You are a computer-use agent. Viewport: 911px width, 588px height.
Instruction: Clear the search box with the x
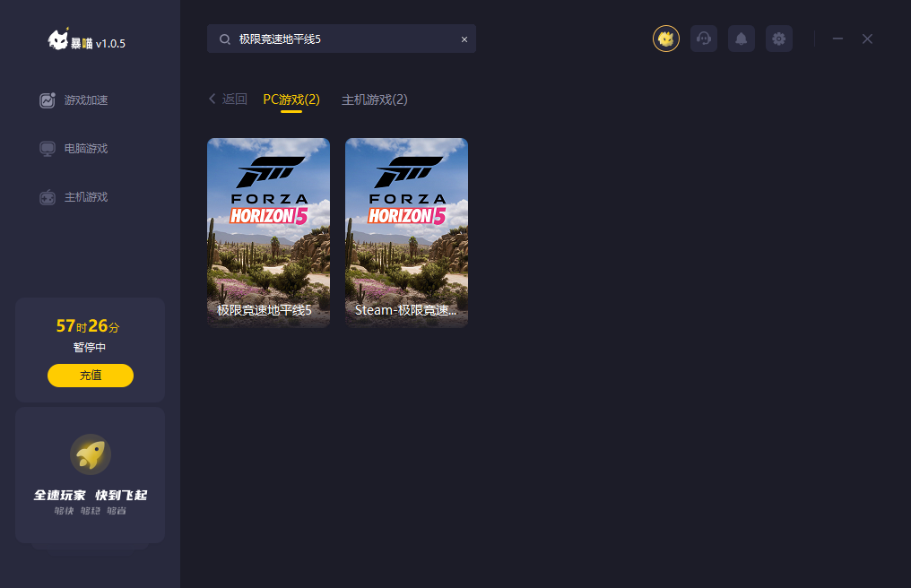[464, 39]
